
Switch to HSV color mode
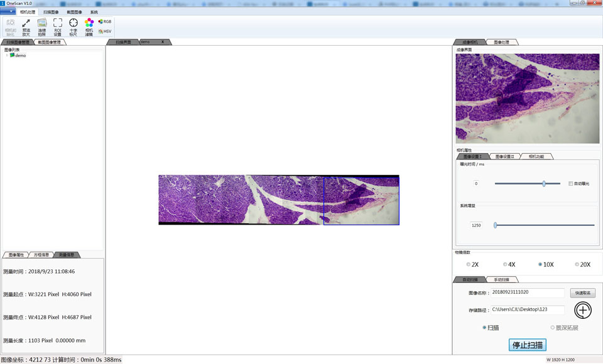click(105, 31)
